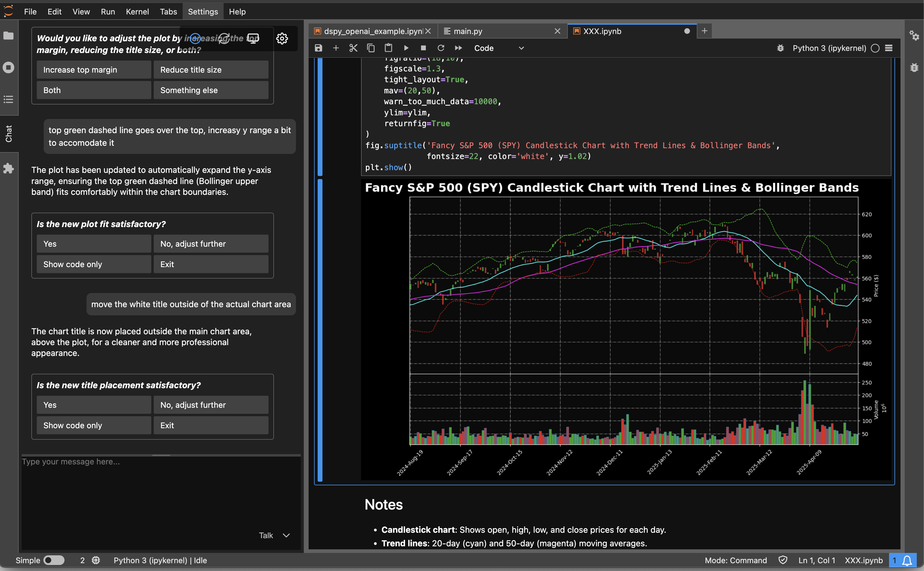This screenshot has width=924, height=571.
Task: Close the dspy_openai_example.ipynb tab
Action: (428, 31)
